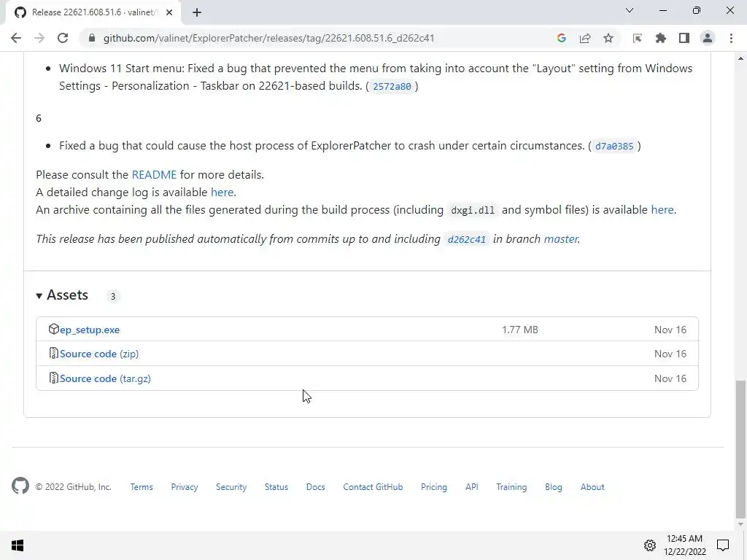
Task: Select the Release 22621.608.51.6 tab
Action: pyautogui.click(x=93, y=12)
